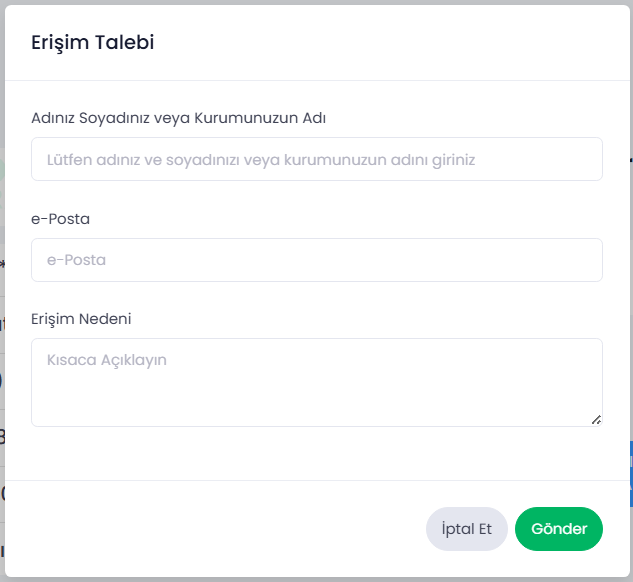The image size is (633, 582).
Task: Click the resize grip of Erişim Nedeni textarea
Action: coord(596,420)
